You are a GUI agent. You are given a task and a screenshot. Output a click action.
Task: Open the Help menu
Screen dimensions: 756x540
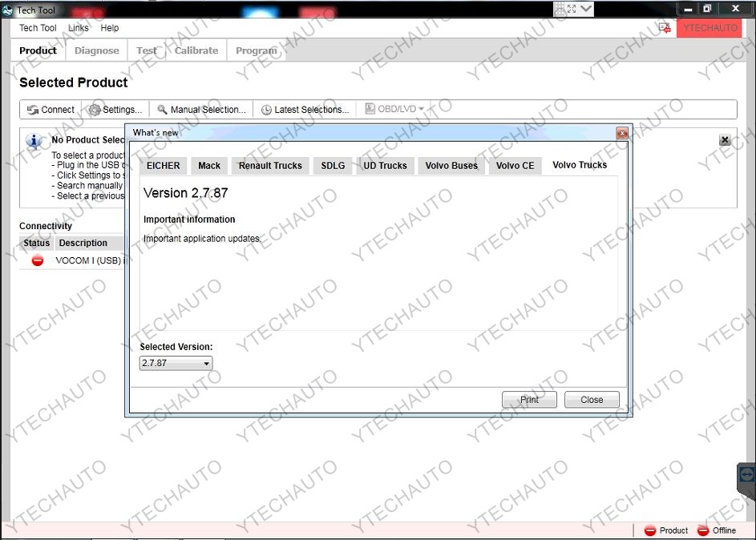pyautogui.click(x=110, y=27)
